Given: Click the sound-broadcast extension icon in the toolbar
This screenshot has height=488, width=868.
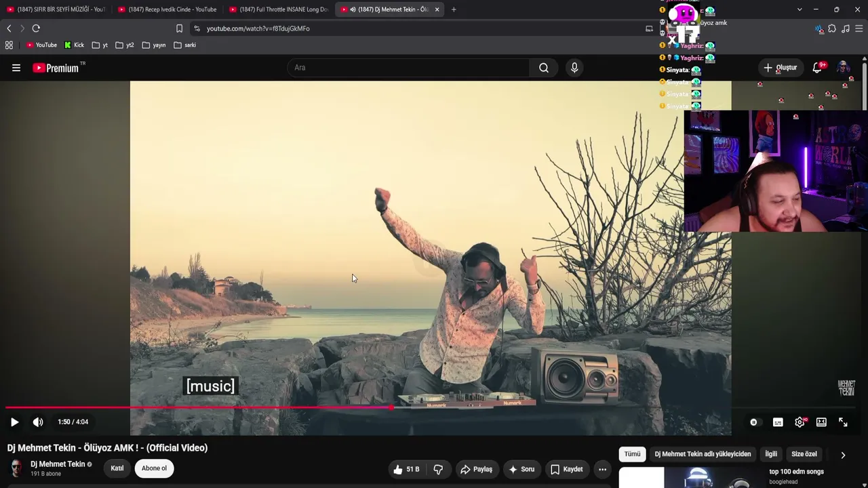Looking at the screenshot, I should click(819, 28).
